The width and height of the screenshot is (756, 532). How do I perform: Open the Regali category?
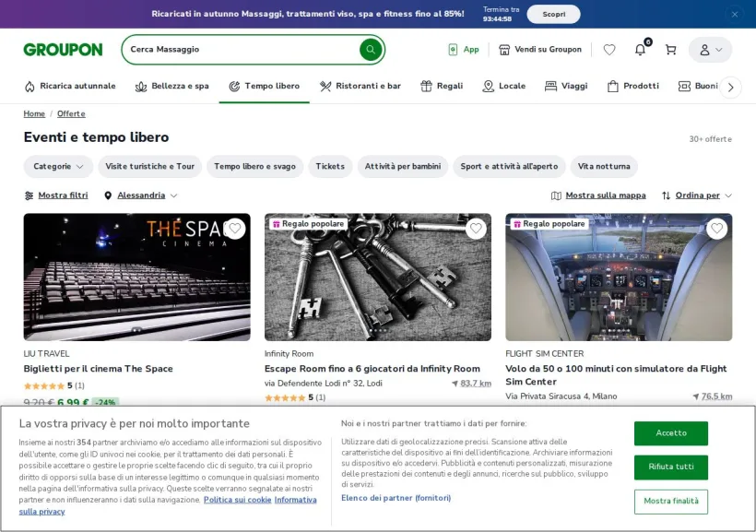442,86
